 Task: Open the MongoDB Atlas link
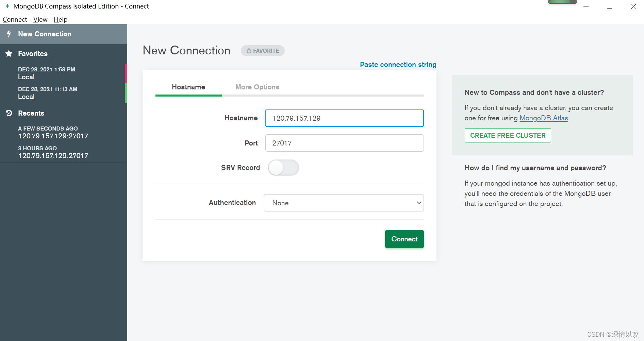tap(544, 118)
